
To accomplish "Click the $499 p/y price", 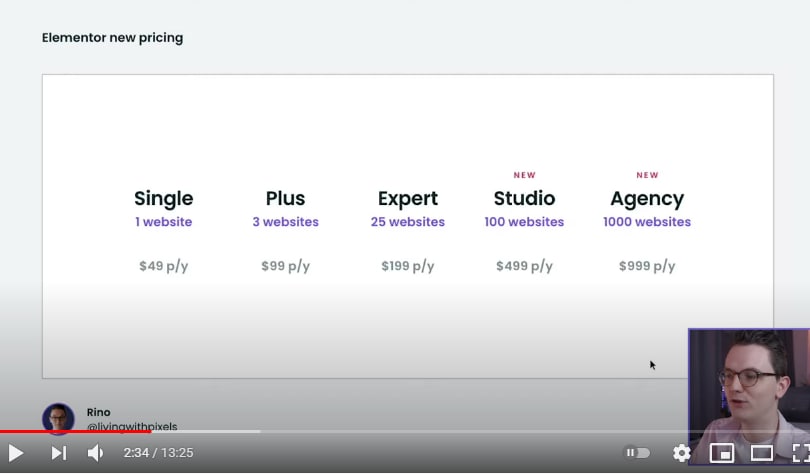I will pyautogui.click(x=524, y=266).
